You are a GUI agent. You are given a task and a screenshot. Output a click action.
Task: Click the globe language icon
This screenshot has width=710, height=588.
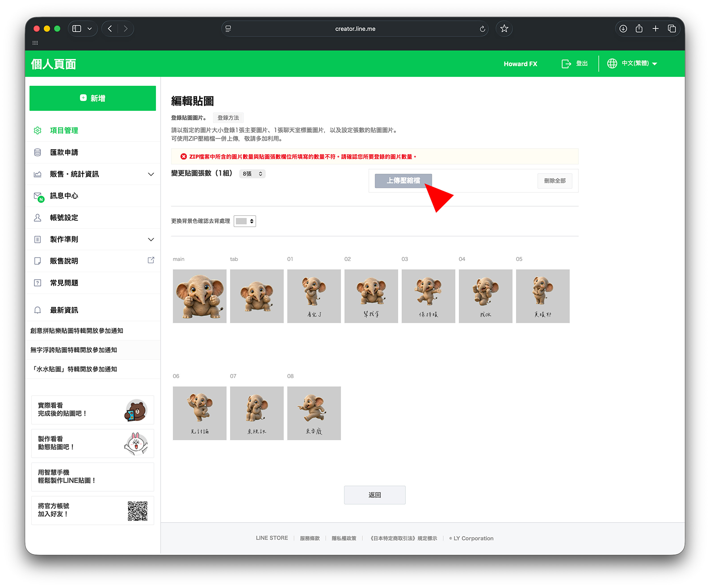612,63
